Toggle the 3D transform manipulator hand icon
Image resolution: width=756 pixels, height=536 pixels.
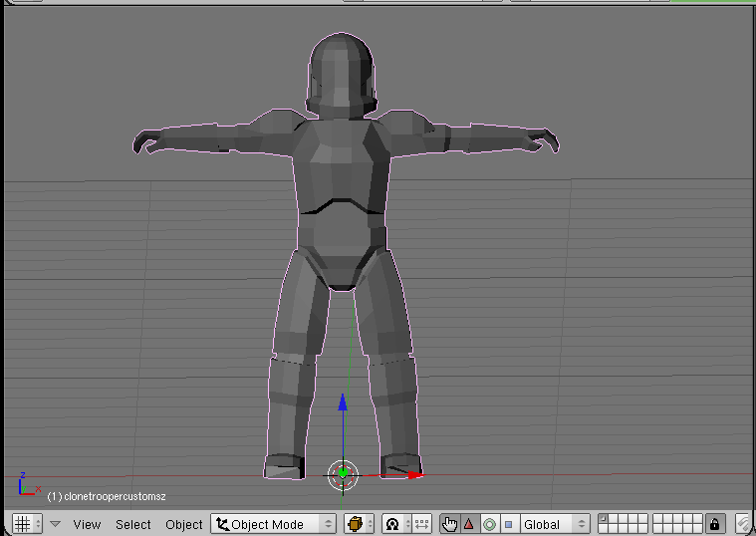449,524
